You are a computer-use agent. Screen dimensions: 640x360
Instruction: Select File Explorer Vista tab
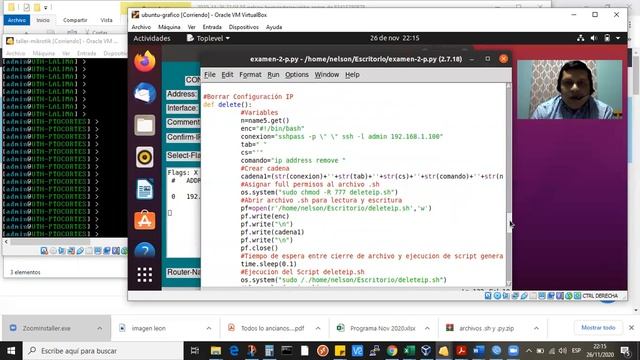coord(106,20)
